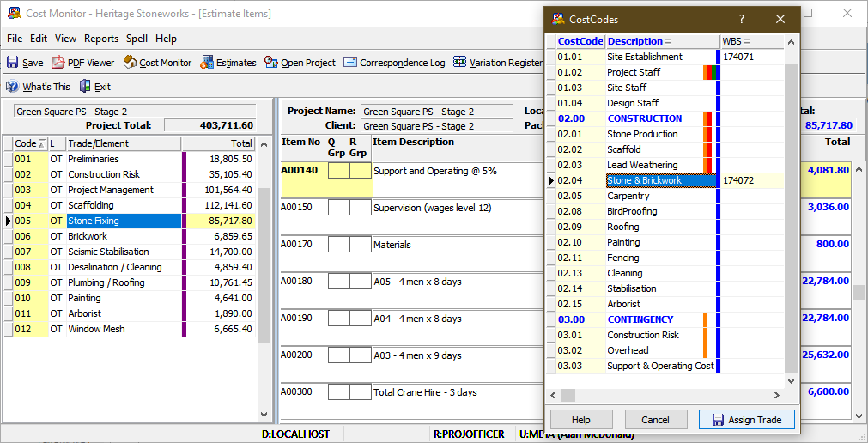The width and height of the screenshot is (868, 443).
Task: Click the orange bar beside CONTINGENCY row
Action: coord(705,319)
